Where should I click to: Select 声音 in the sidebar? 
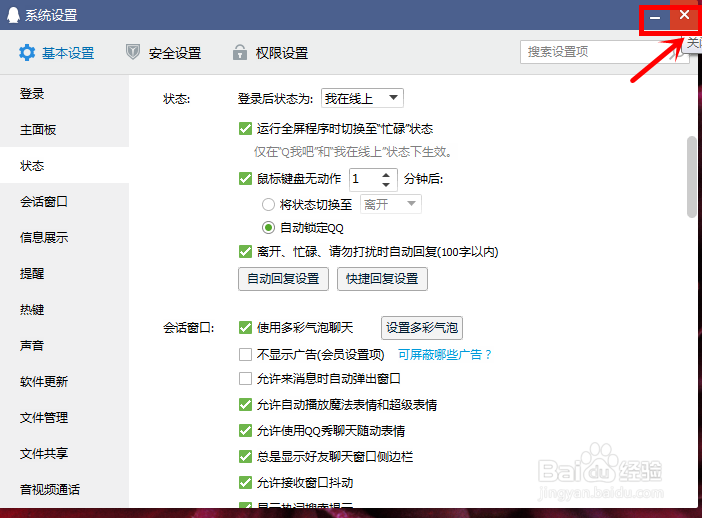point(64,345)
